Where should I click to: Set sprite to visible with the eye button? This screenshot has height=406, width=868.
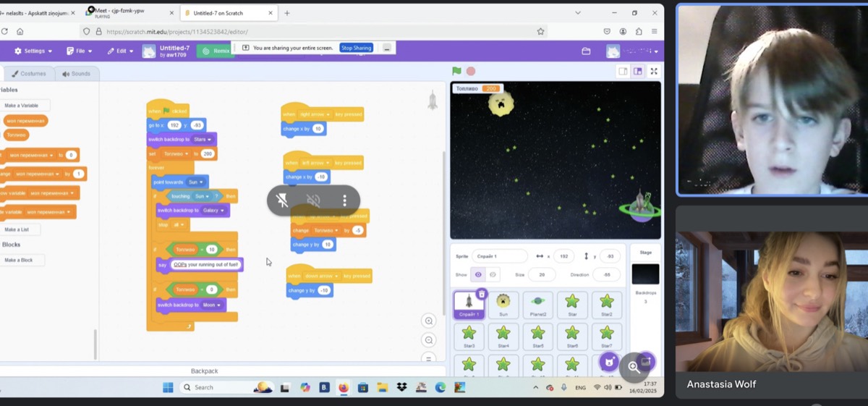click(x=478, y=275)
